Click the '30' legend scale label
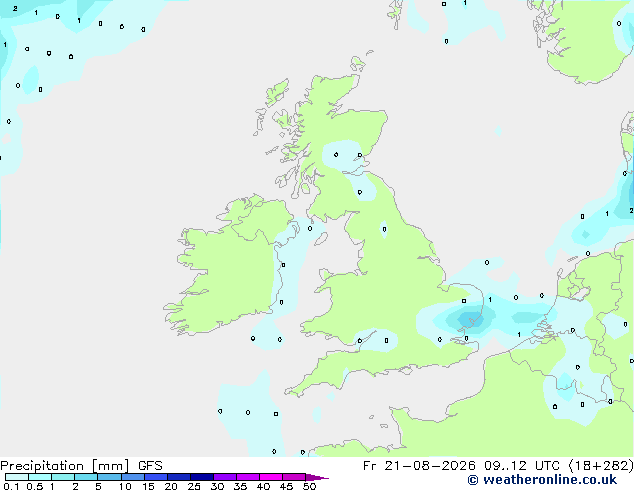Screen dimensions: 634x490 coord(217,486)
